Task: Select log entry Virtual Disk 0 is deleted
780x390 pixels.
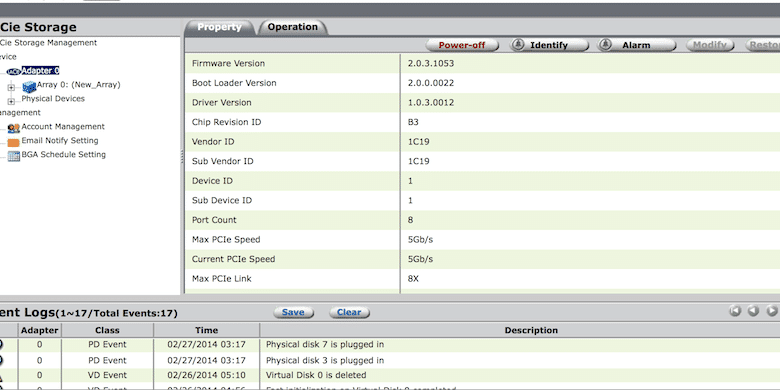Action: 316,375
